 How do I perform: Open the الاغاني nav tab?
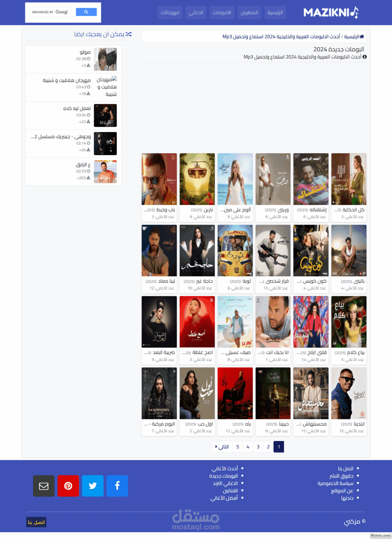196,12
